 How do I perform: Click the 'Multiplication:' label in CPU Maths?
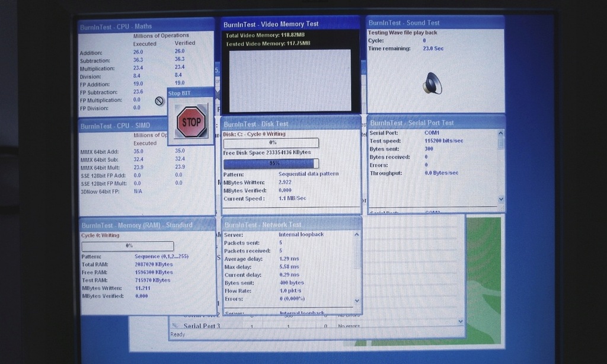point(97,69)
